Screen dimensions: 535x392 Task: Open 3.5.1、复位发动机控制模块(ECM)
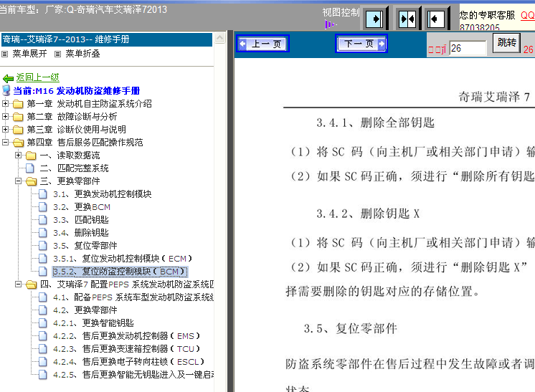[x=123, y=259]
